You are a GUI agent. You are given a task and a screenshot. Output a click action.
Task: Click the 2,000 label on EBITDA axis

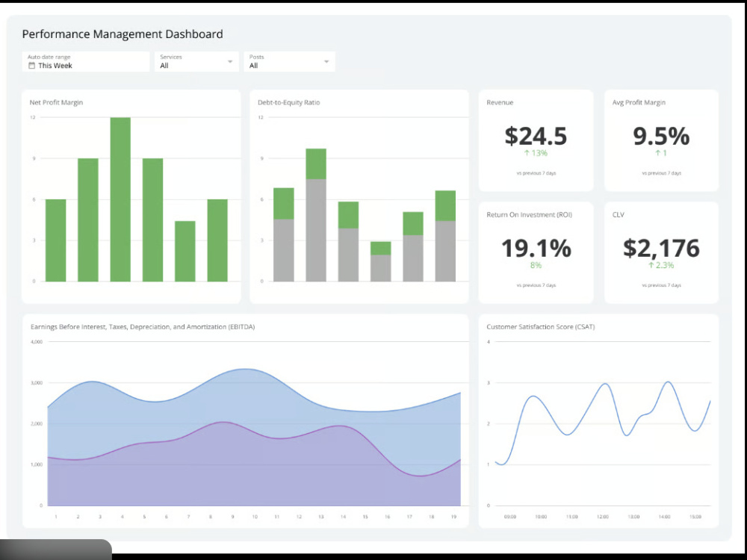pyautogui.click(x=37, y=424)
